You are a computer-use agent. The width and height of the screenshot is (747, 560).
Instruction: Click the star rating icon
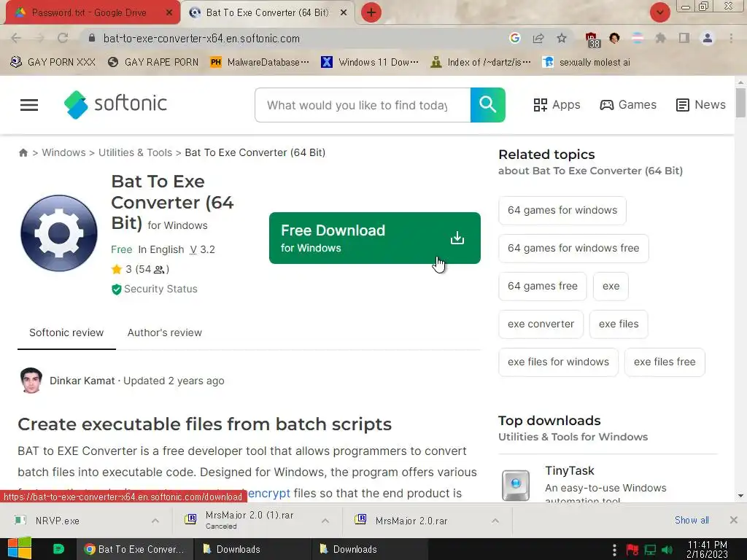[116, 270]
